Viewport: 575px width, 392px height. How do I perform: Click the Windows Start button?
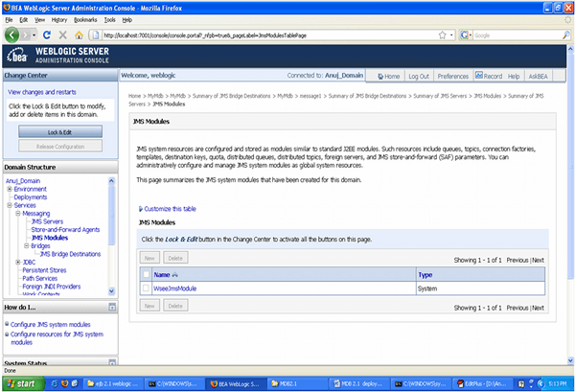(x=26, y=383)
